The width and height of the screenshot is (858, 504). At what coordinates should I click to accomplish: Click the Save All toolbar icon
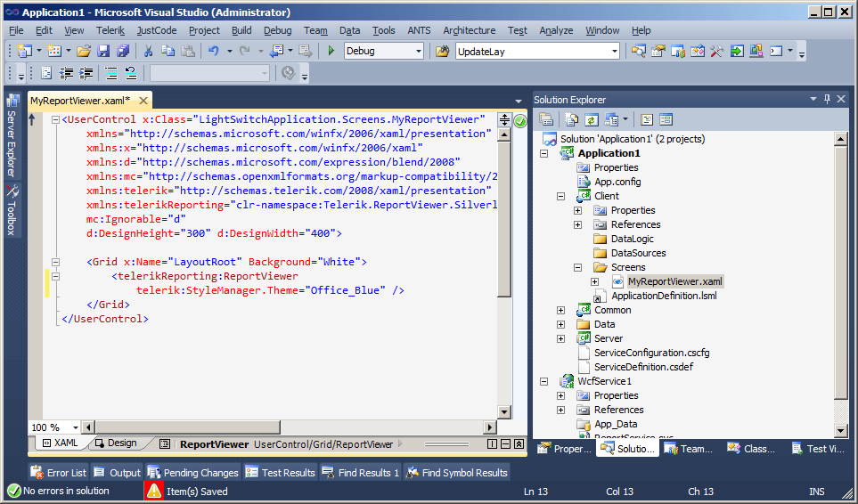[122, 52]
